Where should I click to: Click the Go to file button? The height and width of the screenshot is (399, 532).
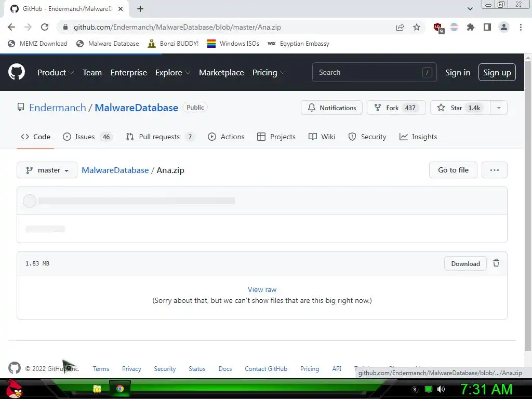453,170
